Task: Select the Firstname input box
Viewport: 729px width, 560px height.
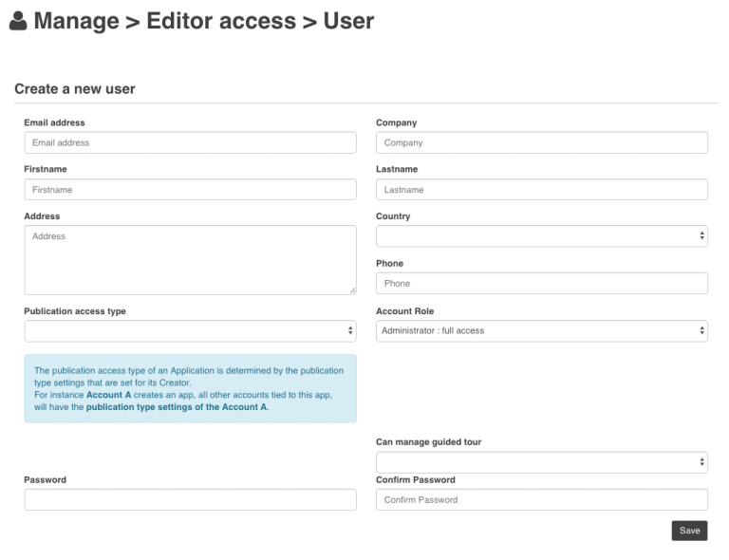Action: tap(190, 190)
